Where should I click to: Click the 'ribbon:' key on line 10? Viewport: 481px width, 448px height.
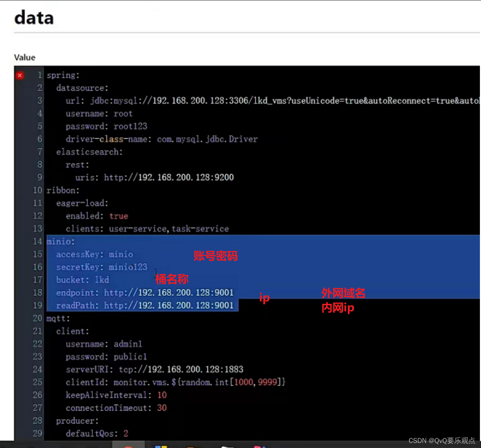tap(63, 190)
